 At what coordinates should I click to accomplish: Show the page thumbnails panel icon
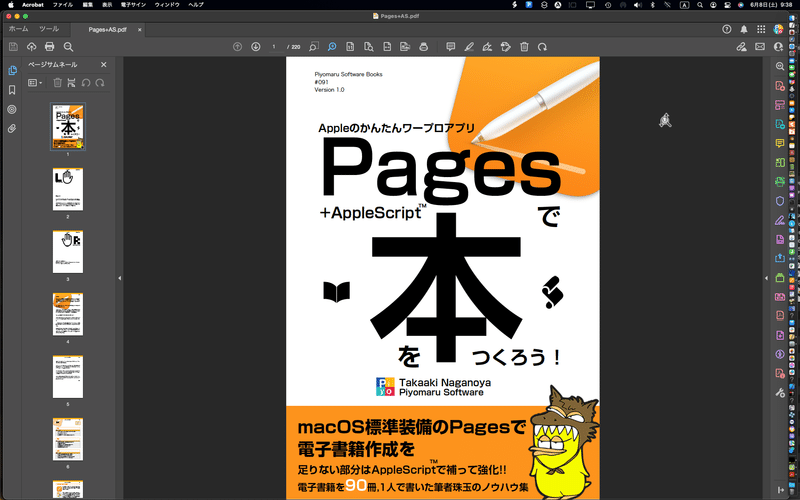[12, 70]
